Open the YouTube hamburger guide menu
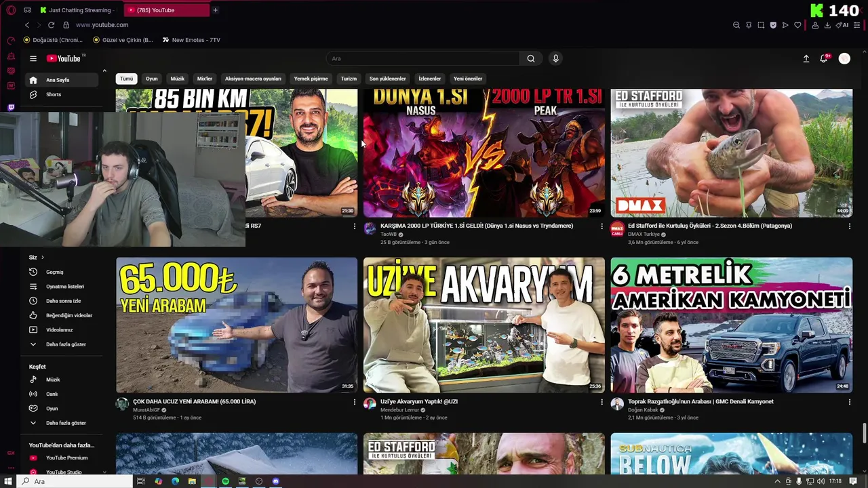Screen dimensions: 868x488 click(x=33, y=58)
